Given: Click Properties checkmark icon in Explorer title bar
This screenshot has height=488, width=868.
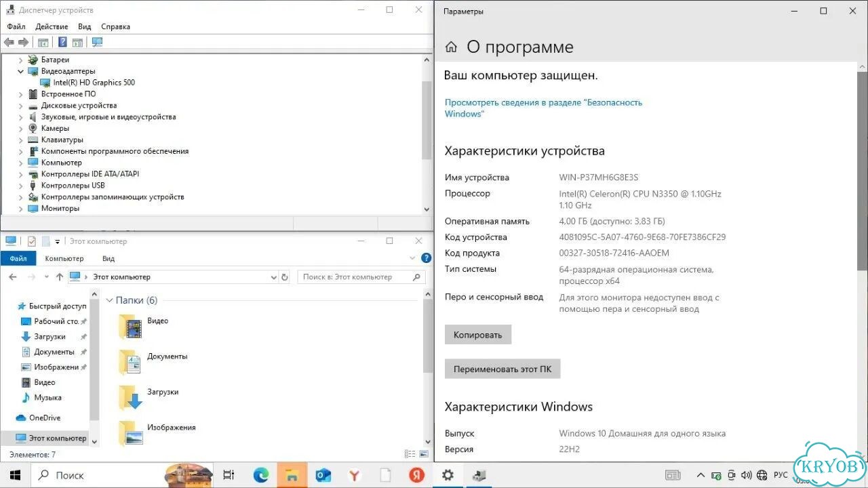Looking at the screenshot, I should pyautogui.click(x=31, y=241).
